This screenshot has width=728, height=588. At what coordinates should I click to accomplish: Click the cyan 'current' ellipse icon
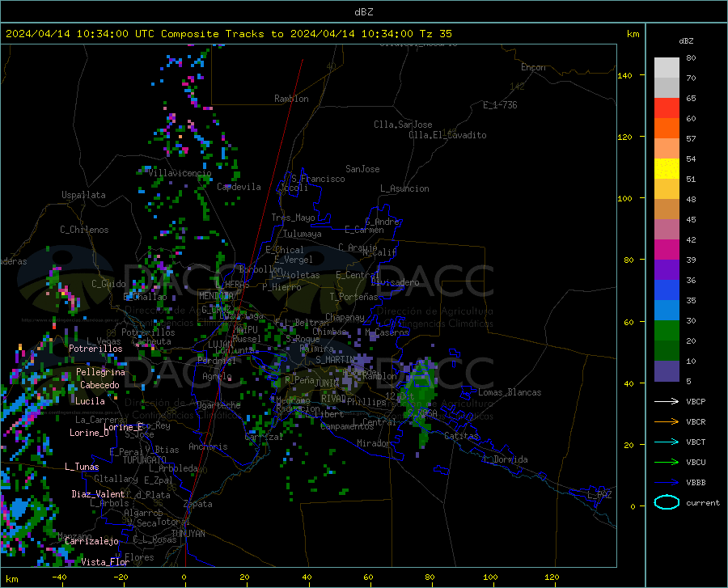[667, 502]
